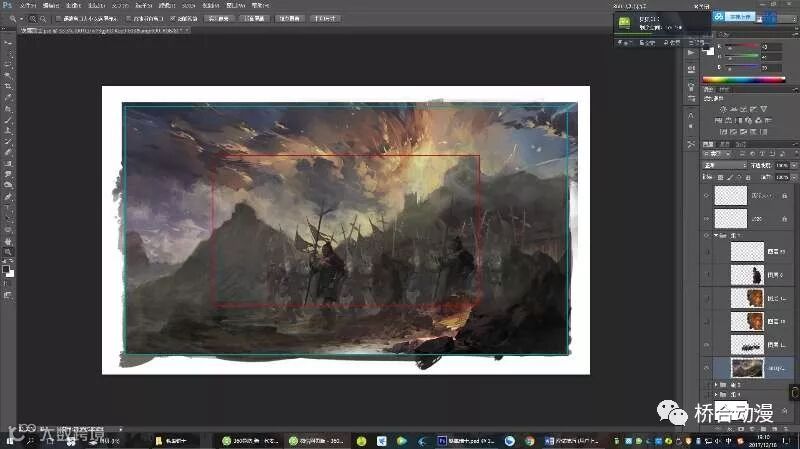Screen dimensions: 800x449
Task: Add a Hue/Saturation adjustment layer
Action: click(717, 120)
